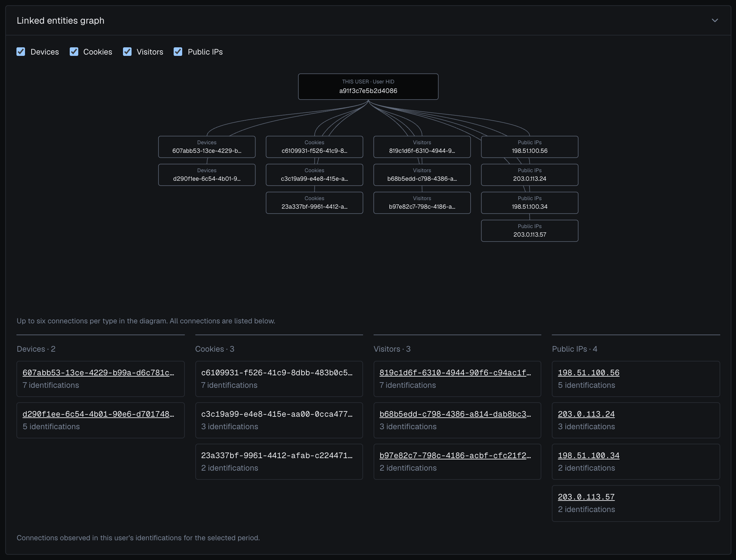Click the Public IPs 203.0.113.57 graph node
This screenshot has width=736, height=560.
tap(529, 231)
